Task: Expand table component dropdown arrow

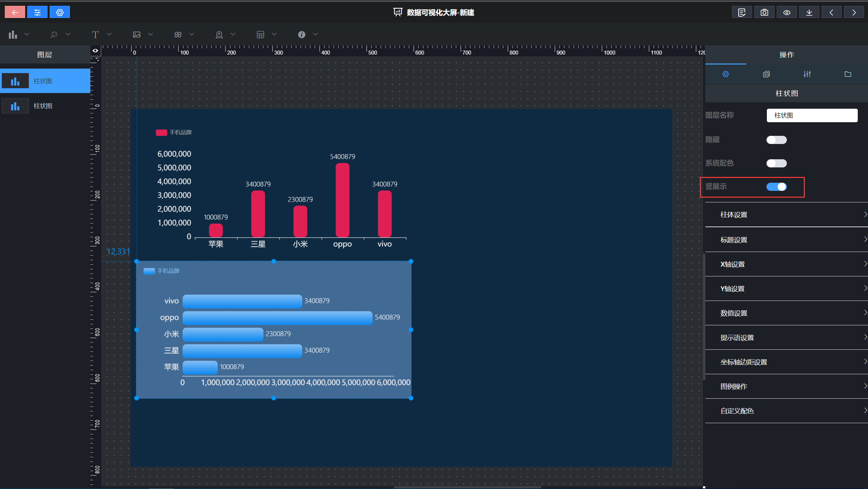Action: coord(274,34)
